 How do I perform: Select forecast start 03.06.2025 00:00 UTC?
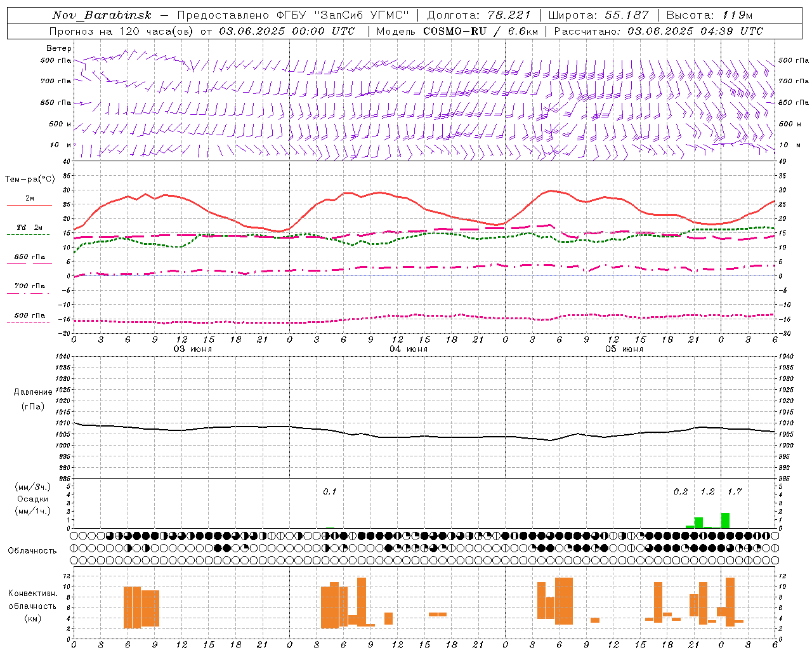coord(288,31)
